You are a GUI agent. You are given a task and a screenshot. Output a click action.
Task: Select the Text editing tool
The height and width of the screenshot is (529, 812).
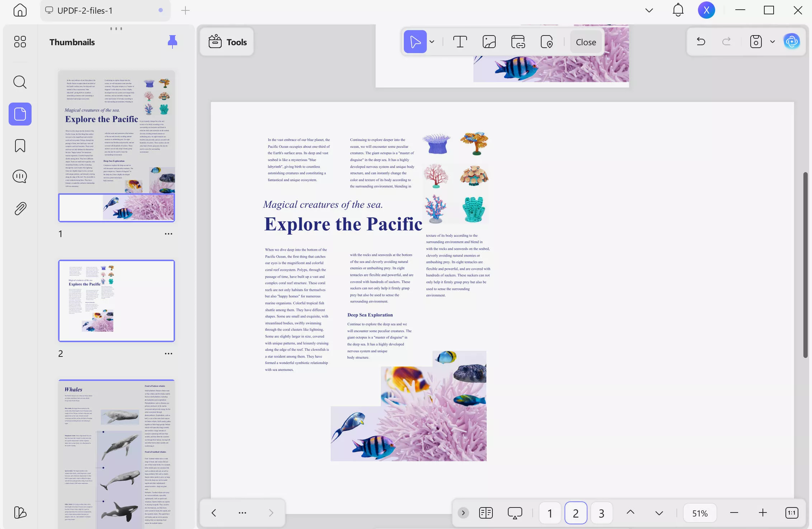(460, 42)
